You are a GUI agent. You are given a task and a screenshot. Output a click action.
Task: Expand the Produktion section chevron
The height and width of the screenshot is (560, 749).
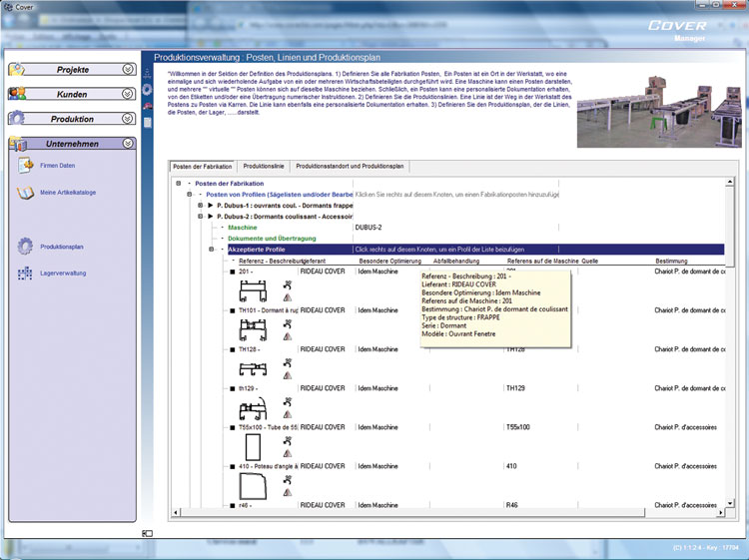(128, 119)
